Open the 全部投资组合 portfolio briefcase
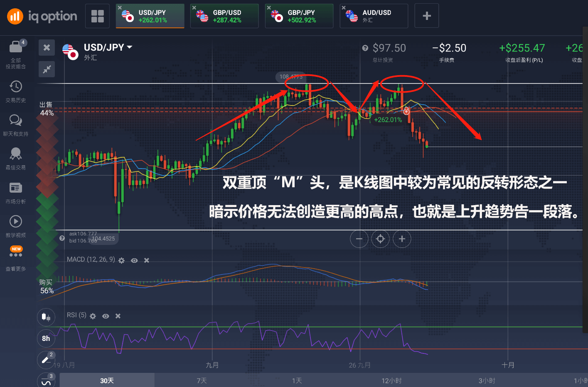This screenshot has width=588, height=387. coord(16,54)
